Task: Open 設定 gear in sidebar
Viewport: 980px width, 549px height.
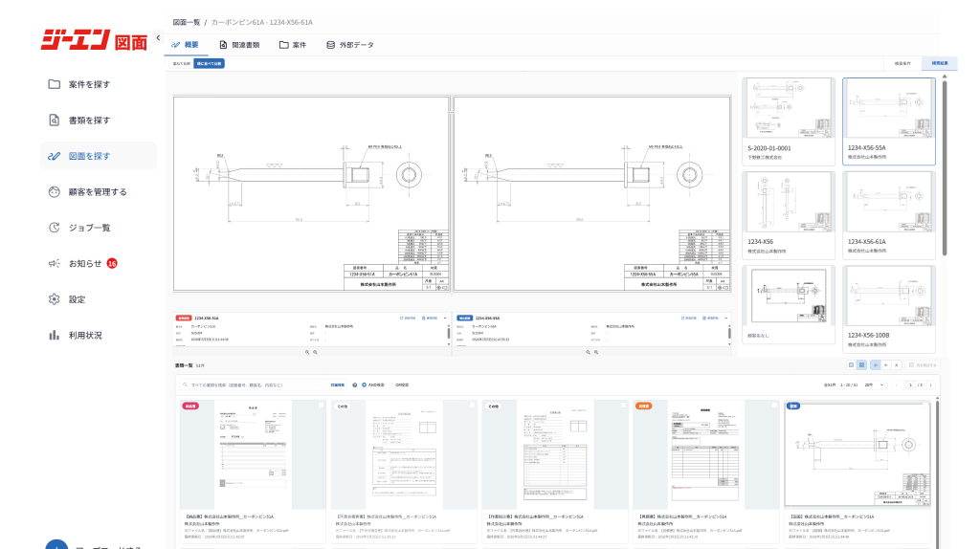Action: tap(55, 299)
